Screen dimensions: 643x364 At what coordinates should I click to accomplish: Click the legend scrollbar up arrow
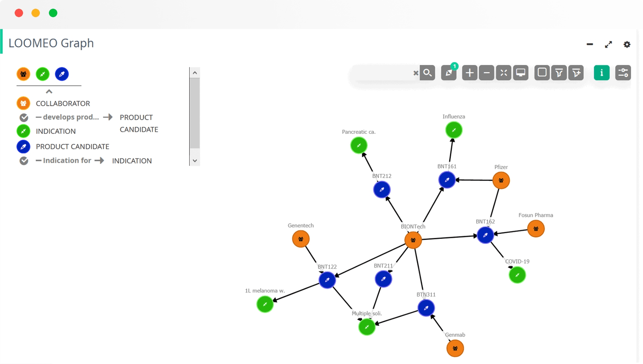point(195,73)
